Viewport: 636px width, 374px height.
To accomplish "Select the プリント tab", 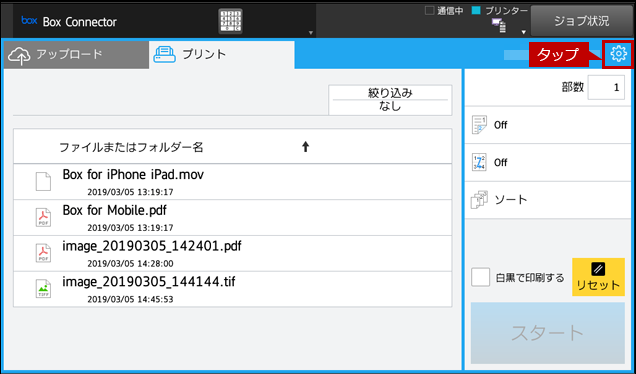I will 221,55.
